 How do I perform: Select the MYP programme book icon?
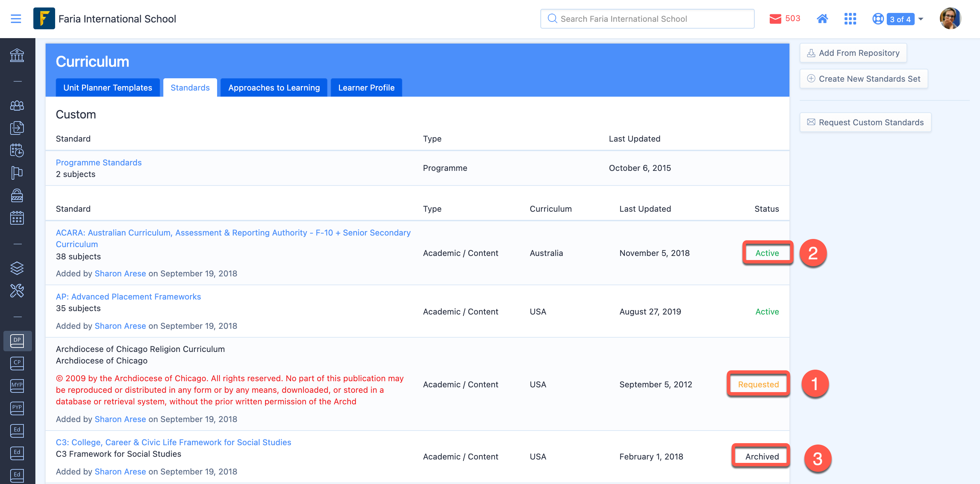click(x=17, y=385)
